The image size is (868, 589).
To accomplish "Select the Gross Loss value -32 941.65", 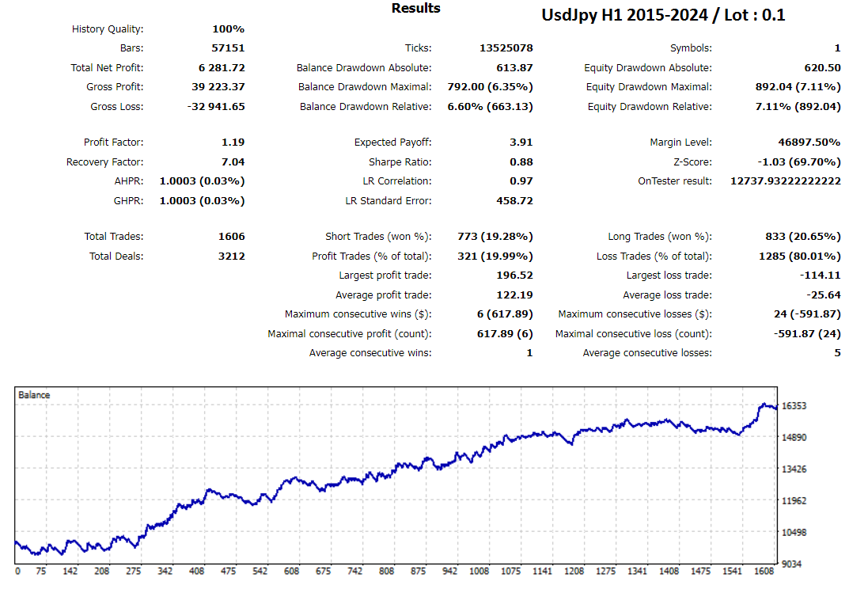I will click(215, 107).
